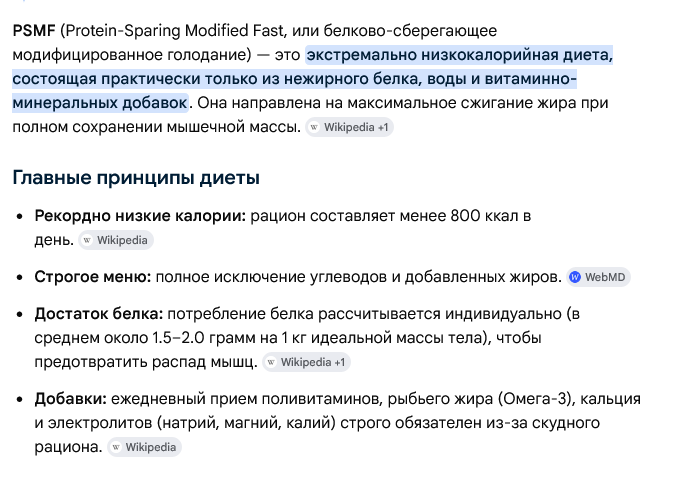Open the Wikipedia citation after 'рациона.'
Image resolution: width=690 pixels, height=477 pixels.
(144, 447)
